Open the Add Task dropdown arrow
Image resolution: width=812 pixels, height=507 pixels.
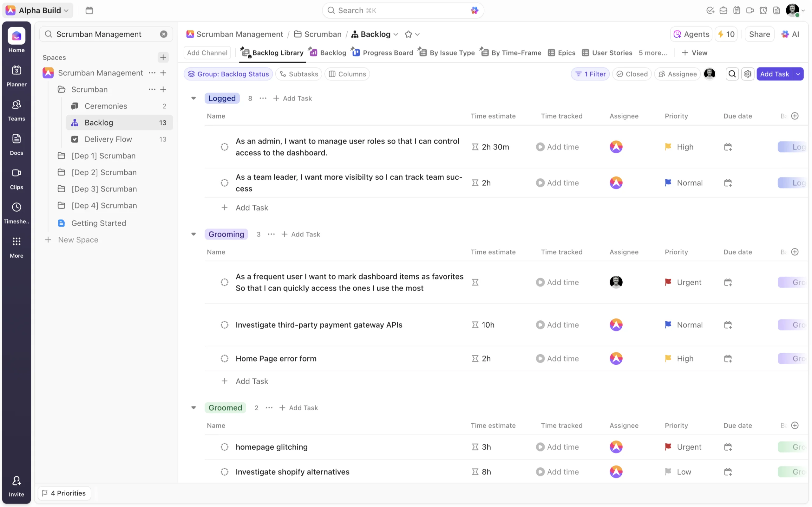tap(798, 74)
